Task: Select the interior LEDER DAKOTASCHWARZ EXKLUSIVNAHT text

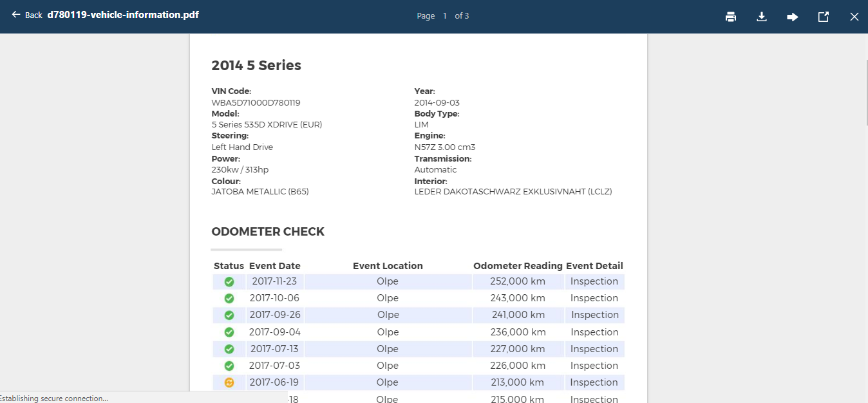Action: point(513,192)
